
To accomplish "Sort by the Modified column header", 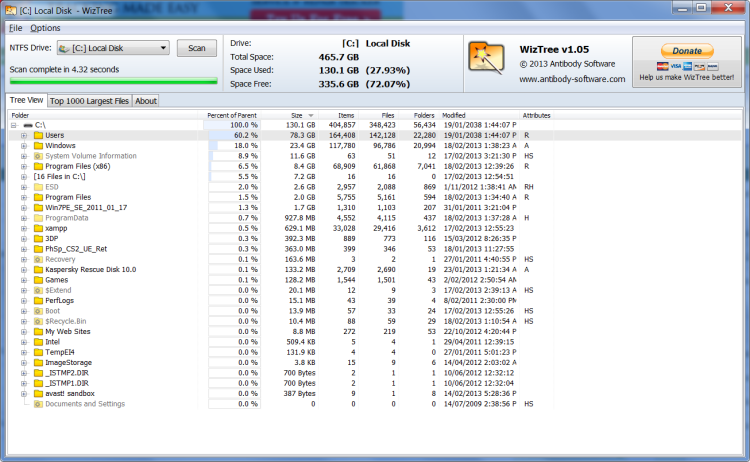I will tap(480, 115).
